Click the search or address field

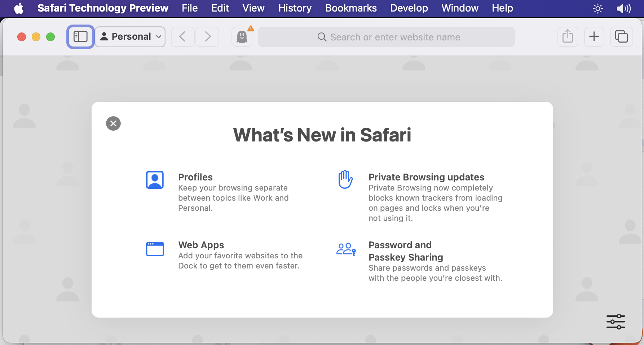(386, 37)
